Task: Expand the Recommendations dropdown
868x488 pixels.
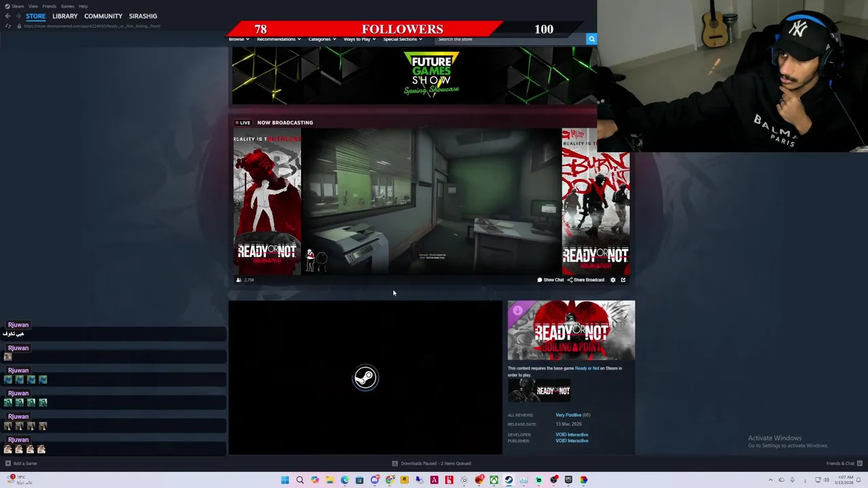Action: [x=279, y=39]
